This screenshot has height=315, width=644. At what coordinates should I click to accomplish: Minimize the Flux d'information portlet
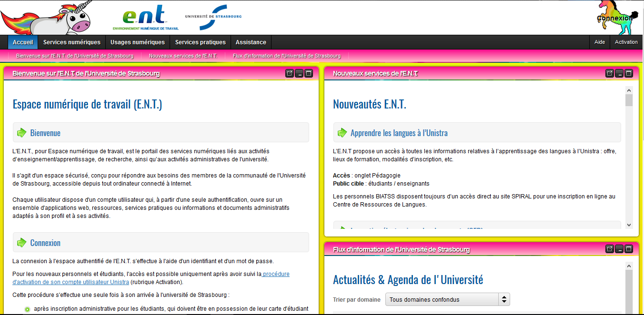pyautogui.click(x=619, y=249)
